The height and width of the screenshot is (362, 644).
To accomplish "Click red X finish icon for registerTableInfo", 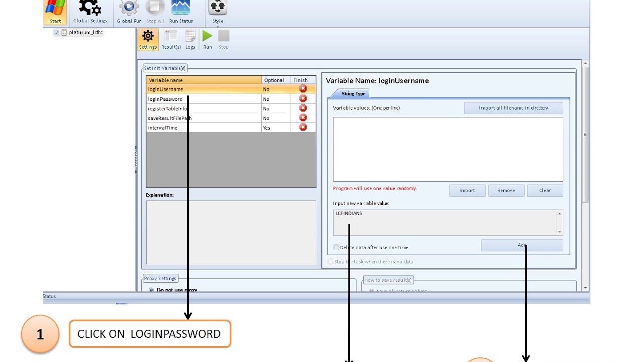I will (x=303, y=108).
